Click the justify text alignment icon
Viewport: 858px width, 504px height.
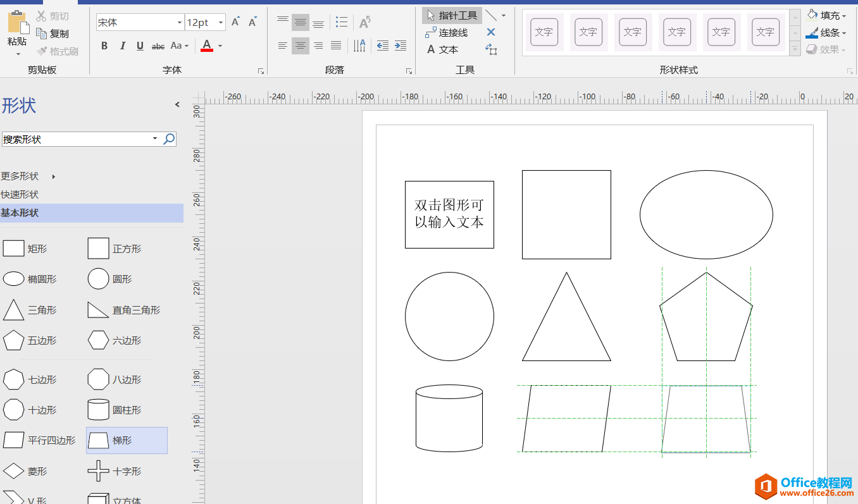pos(336,46)
